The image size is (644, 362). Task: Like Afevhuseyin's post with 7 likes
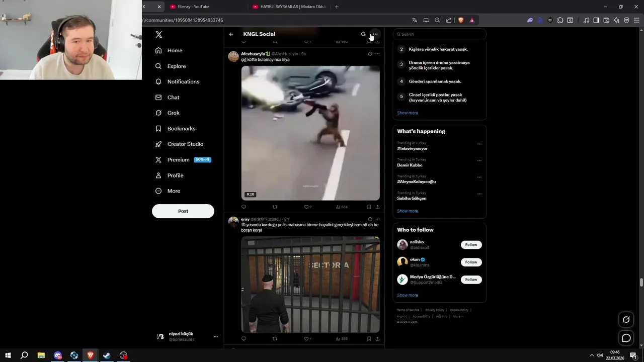[307, 207]
